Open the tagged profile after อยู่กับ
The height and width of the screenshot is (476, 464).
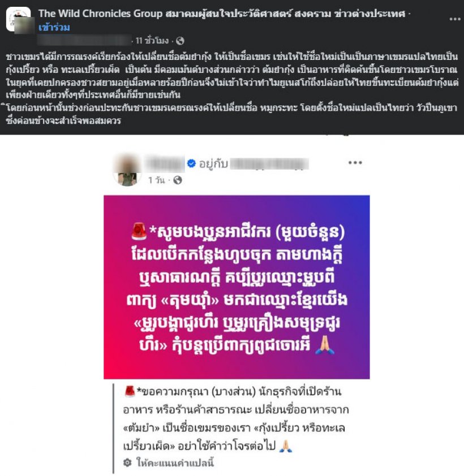pos(269,163)
